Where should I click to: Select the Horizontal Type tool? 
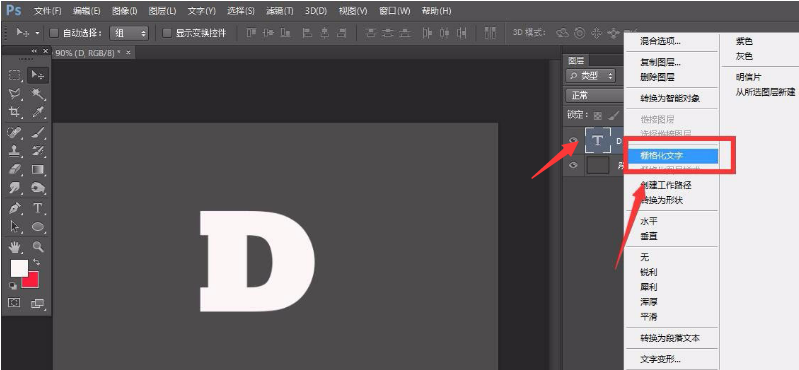click(x=38, y=207)
